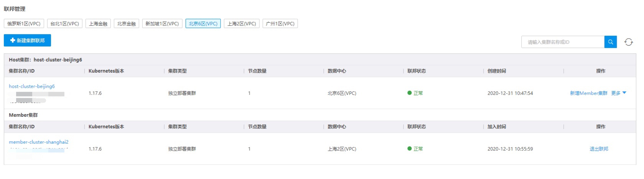Switch to the 北京金融 region tab
The width and height of the screenshot is (644, 179).
[127, 23]
